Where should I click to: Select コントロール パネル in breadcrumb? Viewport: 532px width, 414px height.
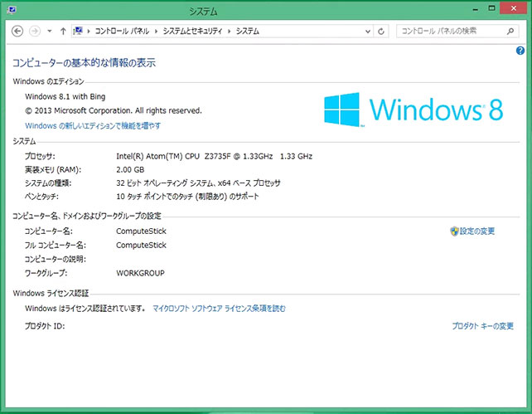click(x=122, y=32)
